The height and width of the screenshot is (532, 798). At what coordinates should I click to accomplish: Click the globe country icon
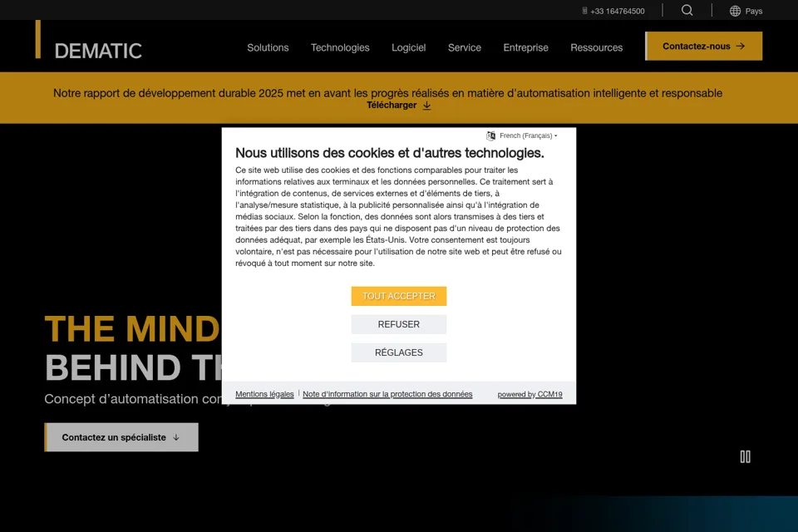[735, 11]
